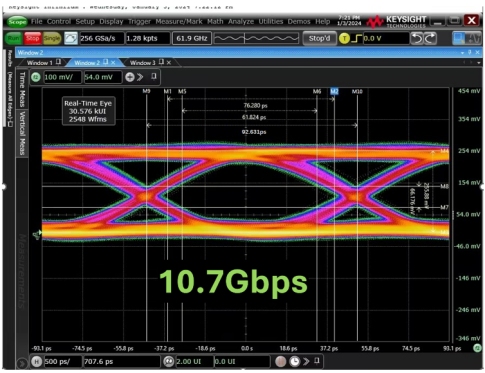The height and width of the screenshot is (373, 485).
Task: Toggle the Measure All Edges checkbox
Action: [x=10, y=124]
